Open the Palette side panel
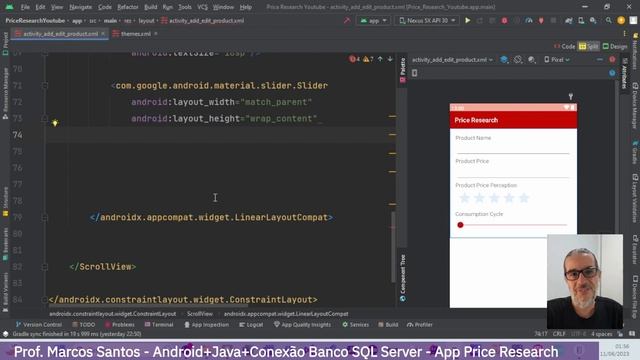640x360 pixels. pyautogui.click(x=403, y=70)
